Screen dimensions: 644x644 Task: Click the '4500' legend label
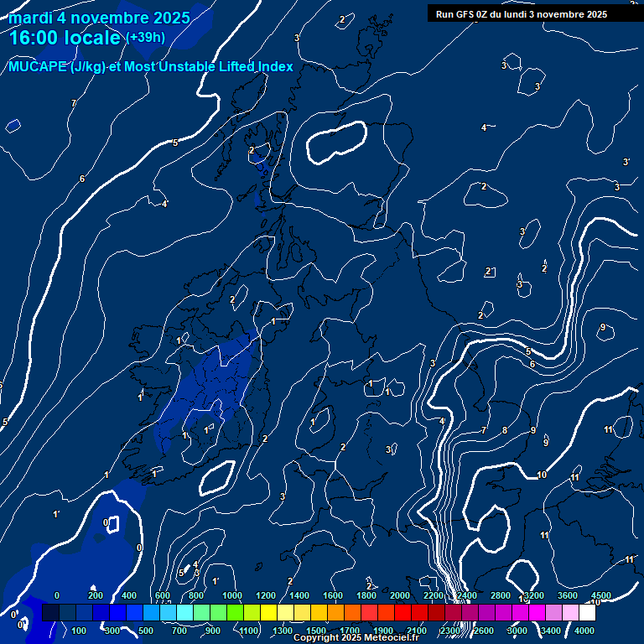pyautogui.click(x=601, y=595)
